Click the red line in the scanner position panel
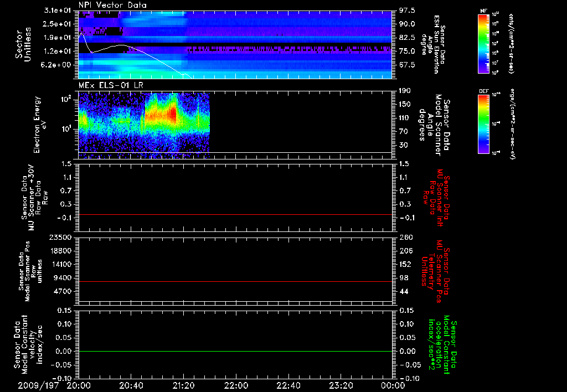 pos(235,281)
